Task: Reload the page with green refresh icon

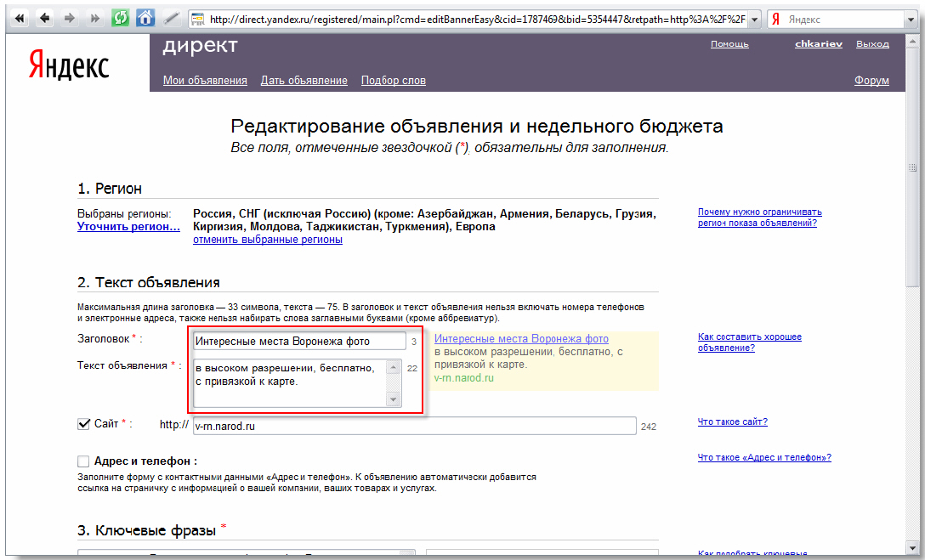Action: click(120, 18)
